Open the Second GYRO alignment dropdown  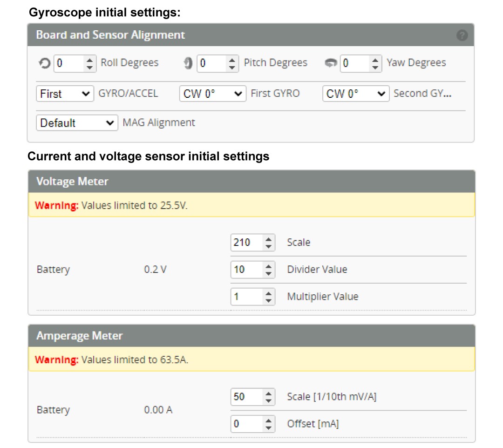click(356, 94)
